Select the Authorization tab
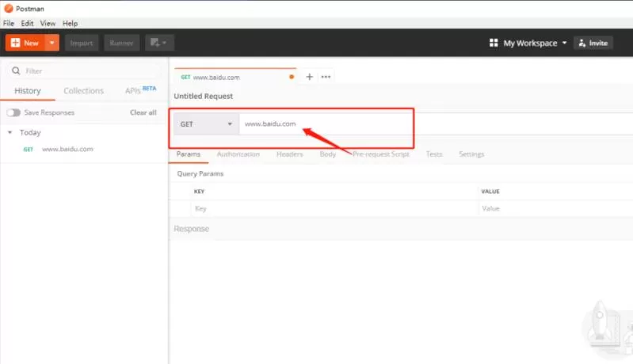 (238, 154)
